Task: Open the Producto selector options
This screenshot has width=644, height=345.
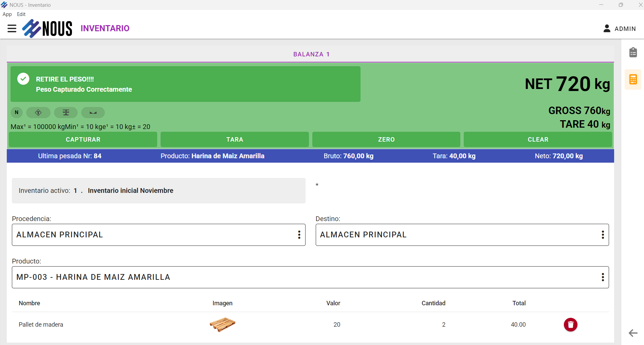Action: click(x=603, y=277)
